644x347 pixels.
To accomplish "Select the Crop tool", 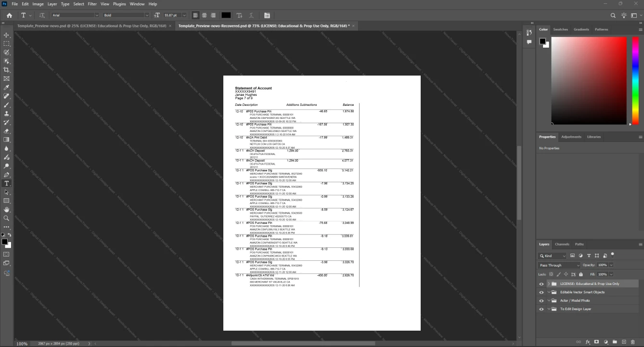I will point(6,70).
